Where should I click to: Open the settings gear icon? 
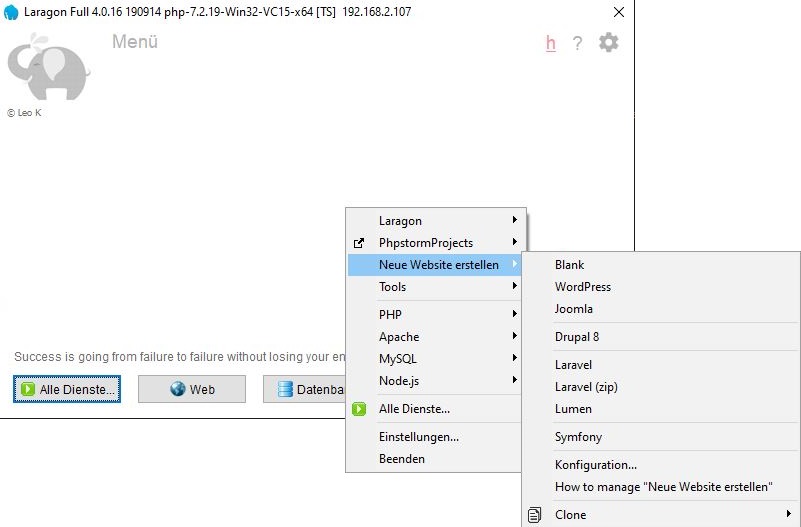click(608, 42)
